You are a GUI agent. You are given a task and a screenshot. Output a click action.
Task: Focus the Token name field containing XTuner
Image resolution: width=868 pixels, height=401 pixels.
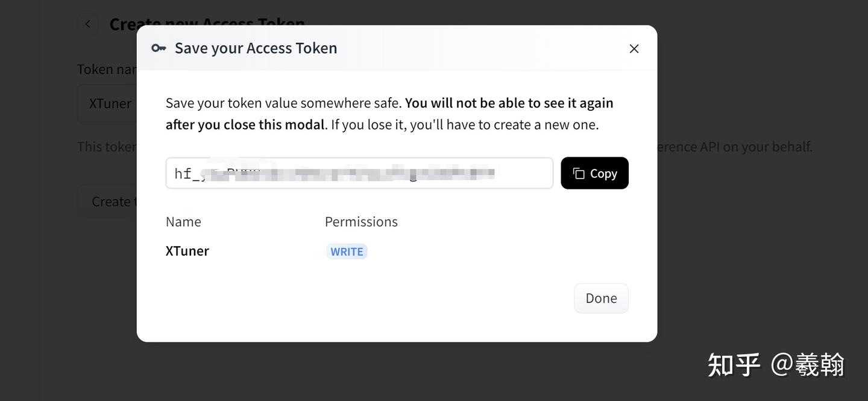pos(108,104)
